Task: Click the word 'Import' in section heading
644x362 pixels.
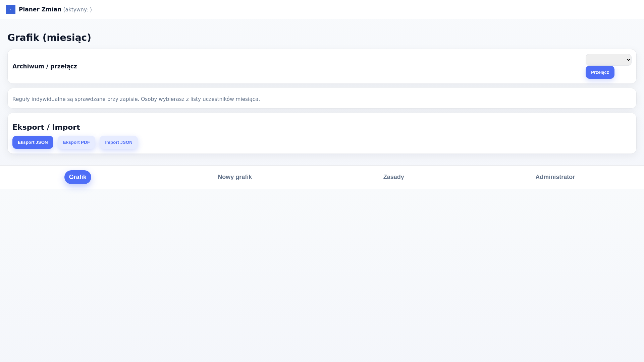Action: point(66,127)
